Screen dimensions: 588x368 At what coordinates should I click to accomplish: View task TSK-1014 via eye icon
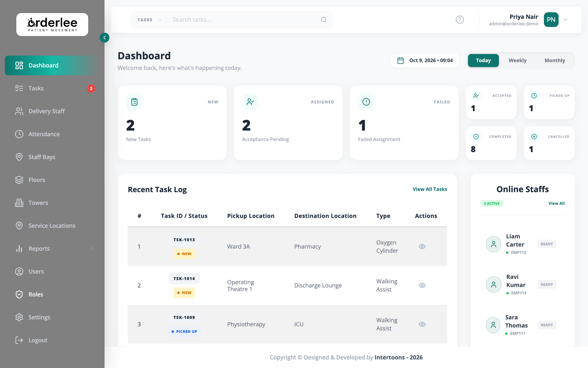[422, 285]
